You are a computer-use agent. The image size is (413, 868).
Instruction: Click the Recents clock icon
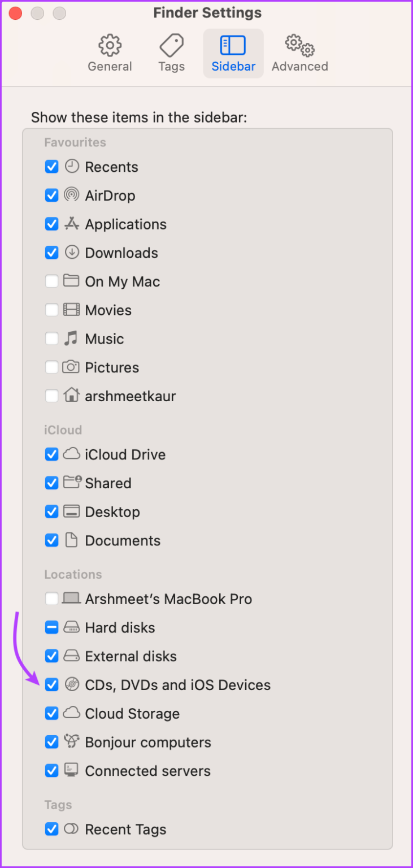(72, 167)
